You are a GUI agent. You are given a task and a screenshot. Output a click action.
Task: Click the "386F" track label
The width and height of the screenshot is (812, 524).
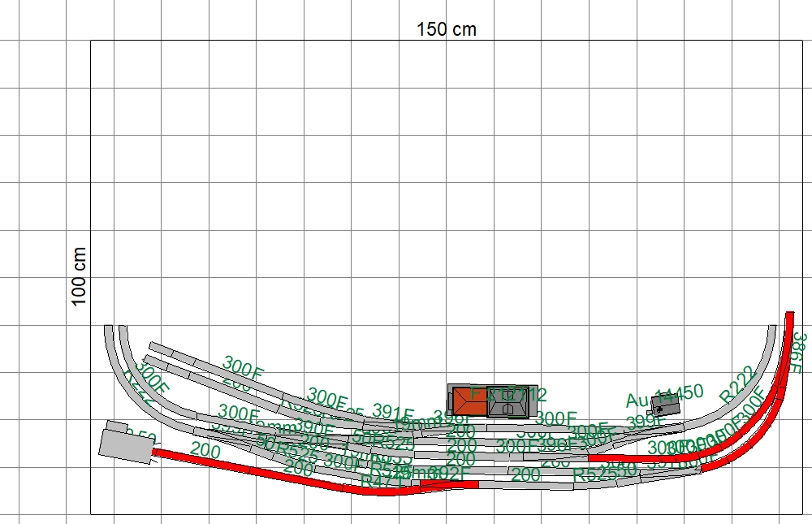tap(797, 353)
